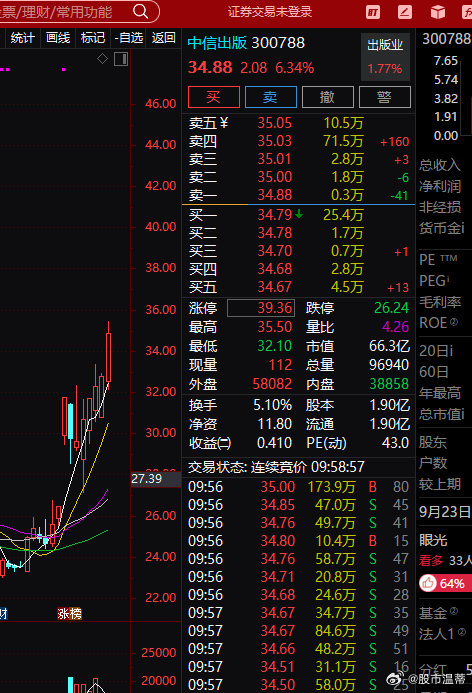This screenshot has height=693, width=472.
Task: Select the 买一 price 34.79
Action: (x=274, y=215)
